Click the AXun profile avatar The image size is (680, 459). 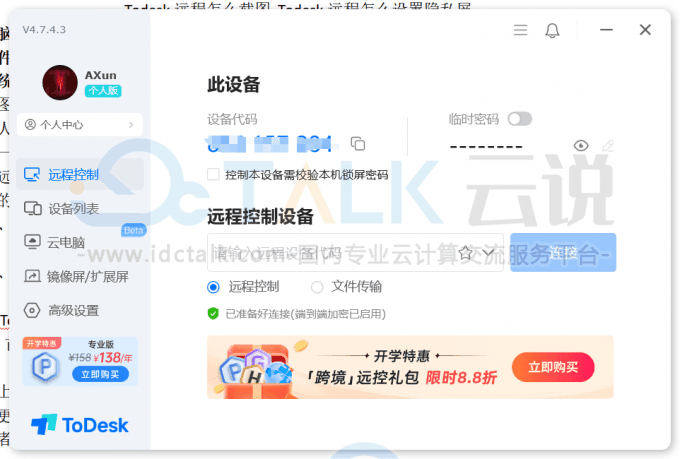point(60,82)
